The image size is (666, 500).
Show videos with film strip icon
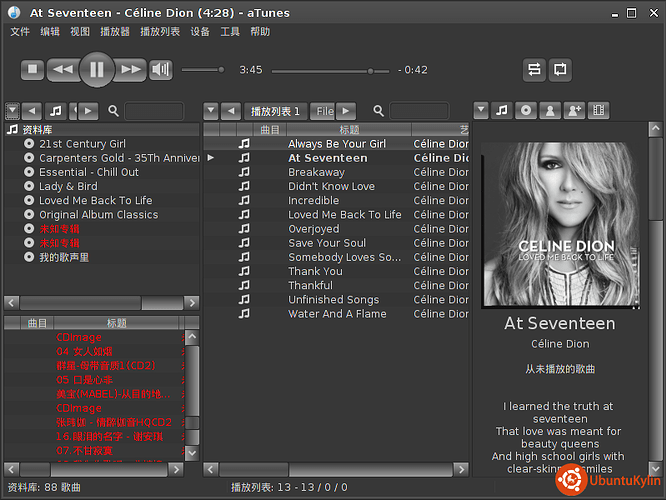[x=598, y=110]
